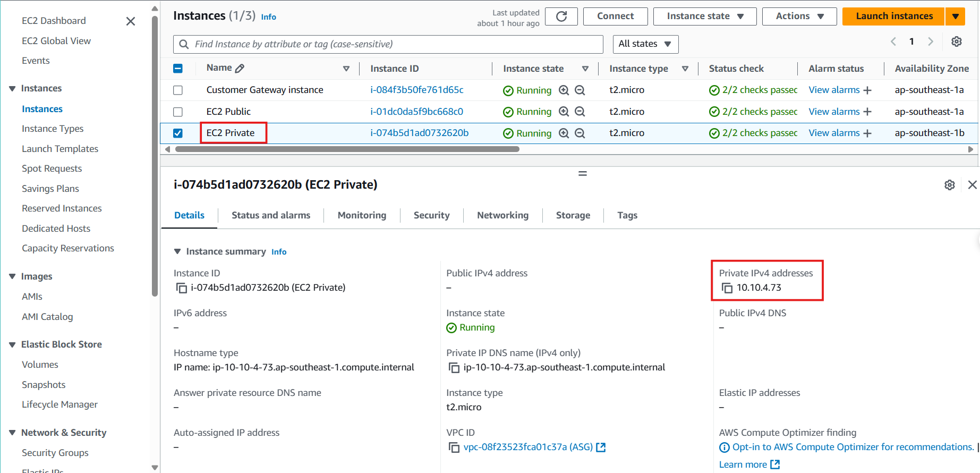The image size is (980, 473).
Task: Copy the private IPv4 address 10.10.4.73
Action: (727, 288)
